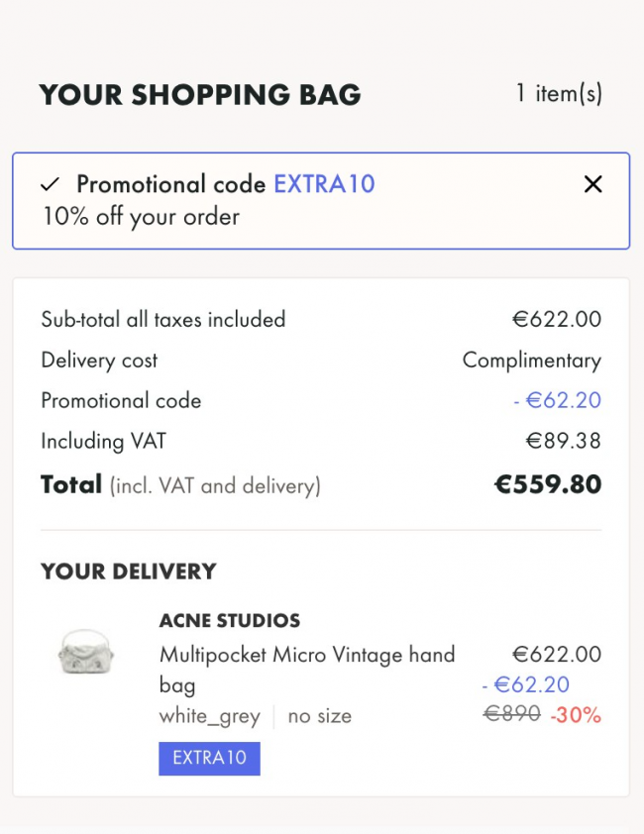
Task: Remove the EXTRA10 promotional code with the X
Action: (592, 184)
